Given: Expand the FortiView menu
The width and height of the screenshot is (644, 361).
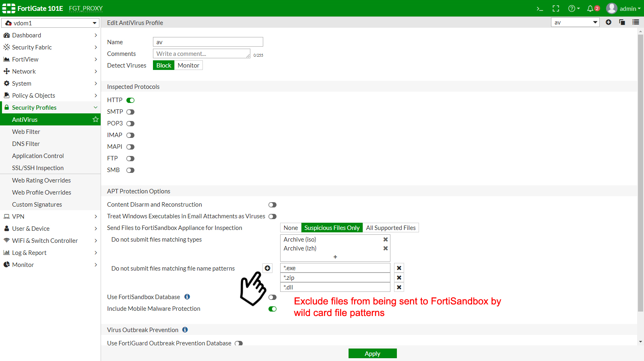Looking at the screenshot, I should 50,59.
